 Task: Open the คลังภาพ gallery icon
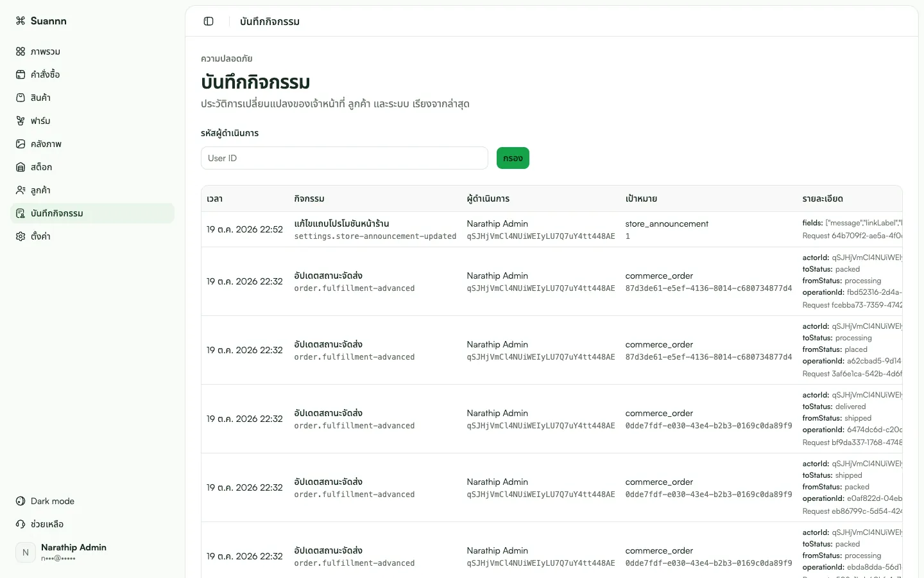[x=21, y=144]
